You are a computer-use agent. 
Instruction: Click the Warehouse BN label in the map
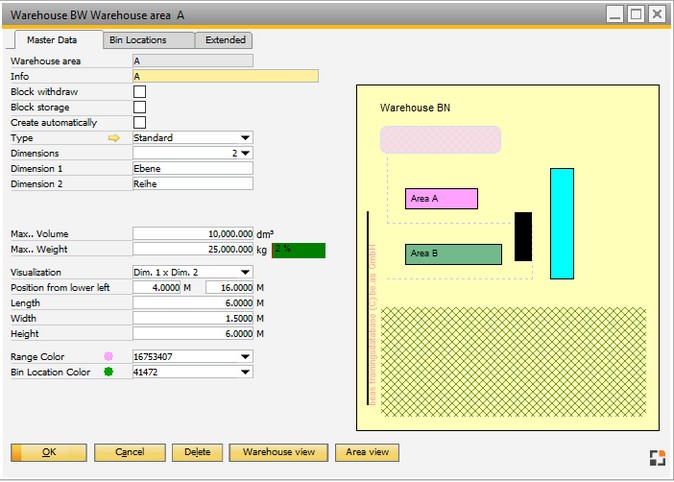[x=415, y=107]
